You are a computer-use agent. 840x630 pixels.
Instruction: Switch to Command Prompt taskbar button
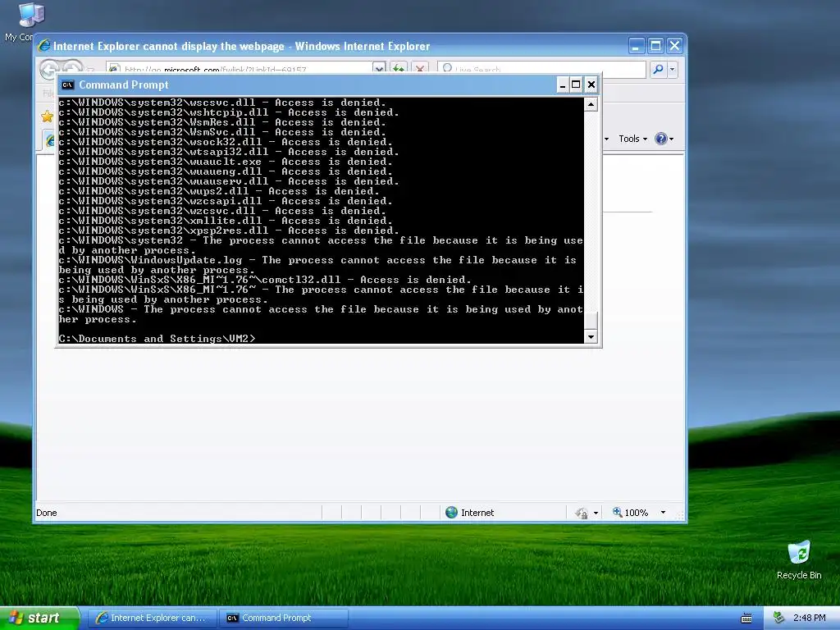283,618
